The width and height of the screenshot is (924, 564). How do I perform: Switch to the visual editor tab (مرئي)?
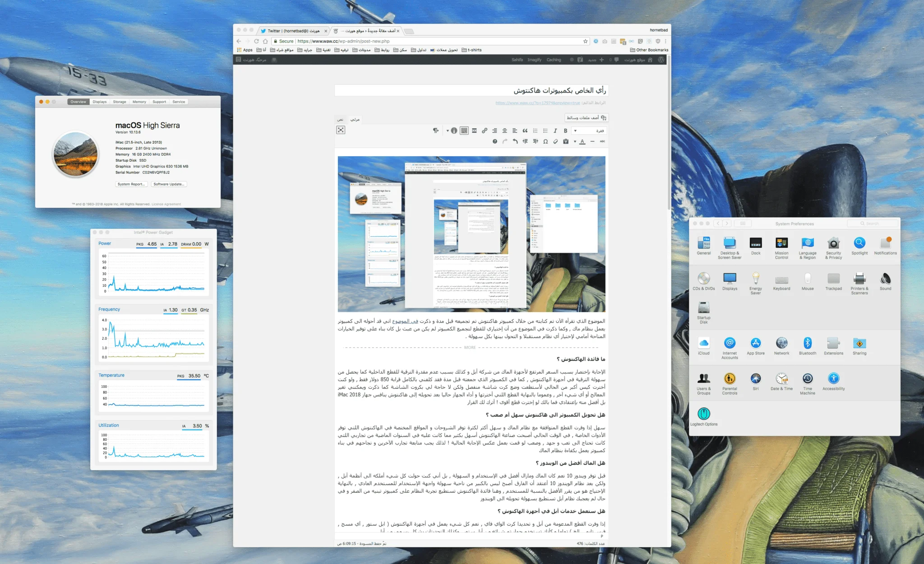[355, 119]
